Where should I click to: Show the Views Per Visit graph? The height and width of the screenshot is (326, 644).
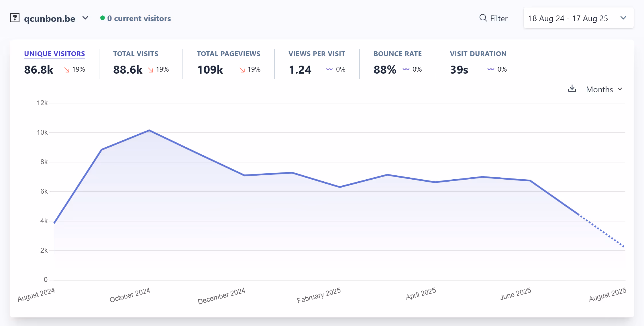click(x=317, y=54)
